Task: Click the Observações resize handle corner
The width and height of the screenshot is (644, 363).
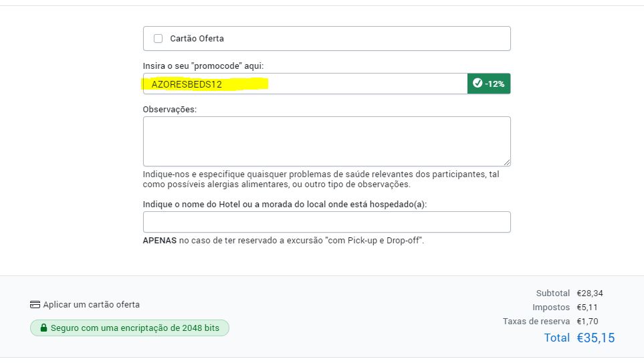Action: pyautogui.click(x=507, y=162)
